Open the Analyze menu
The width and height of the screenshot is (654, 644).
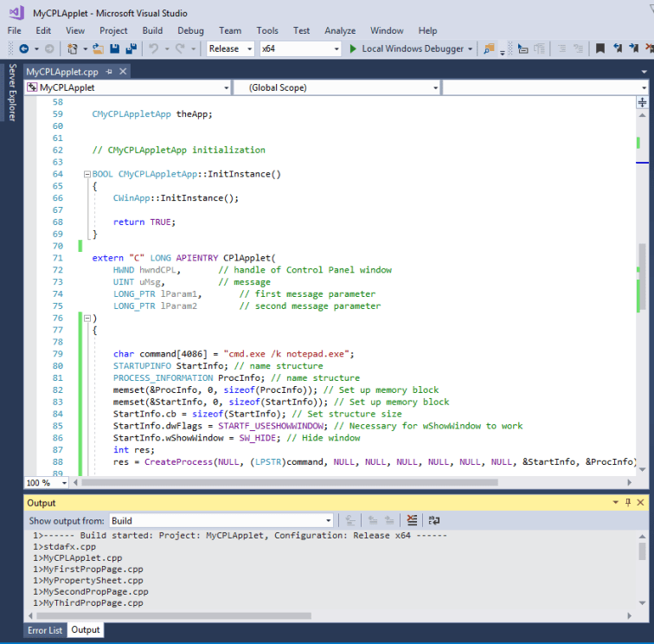tap(340, 30)
